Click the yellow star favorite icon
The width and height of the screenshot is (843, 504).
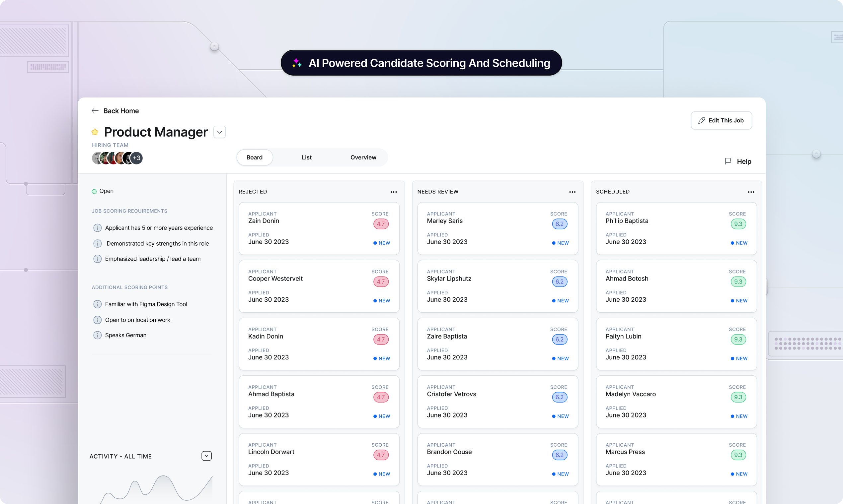(95, 132)
